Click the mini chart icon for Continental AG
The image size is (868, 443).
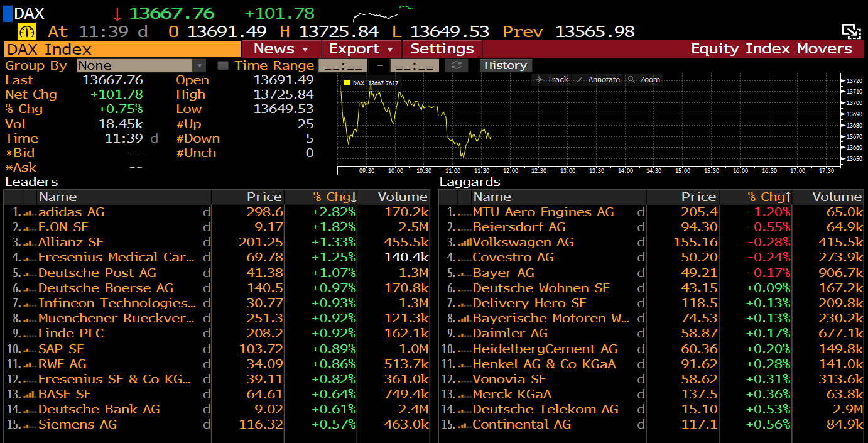(465, 425)
